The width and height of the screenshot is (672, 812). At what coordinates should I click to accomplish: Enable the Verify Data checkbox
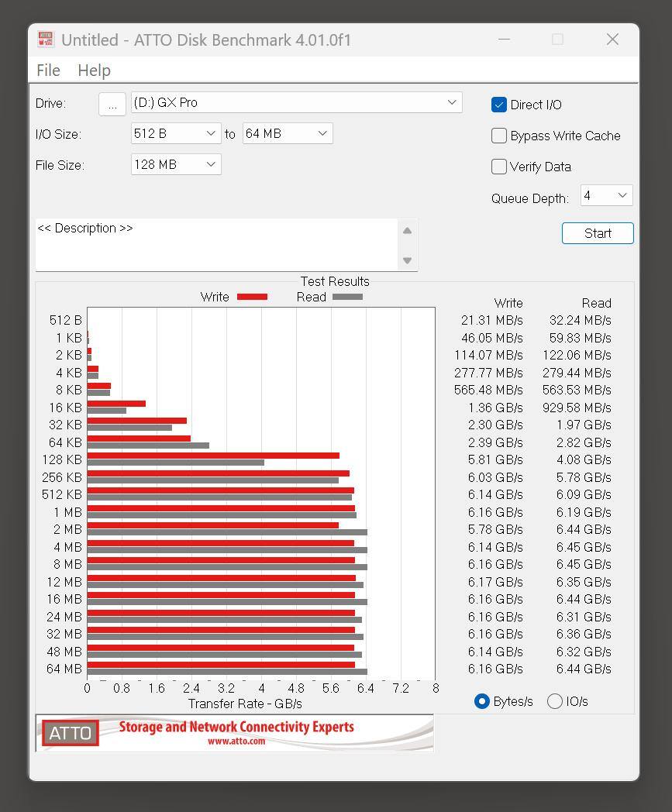coord(499,167)
